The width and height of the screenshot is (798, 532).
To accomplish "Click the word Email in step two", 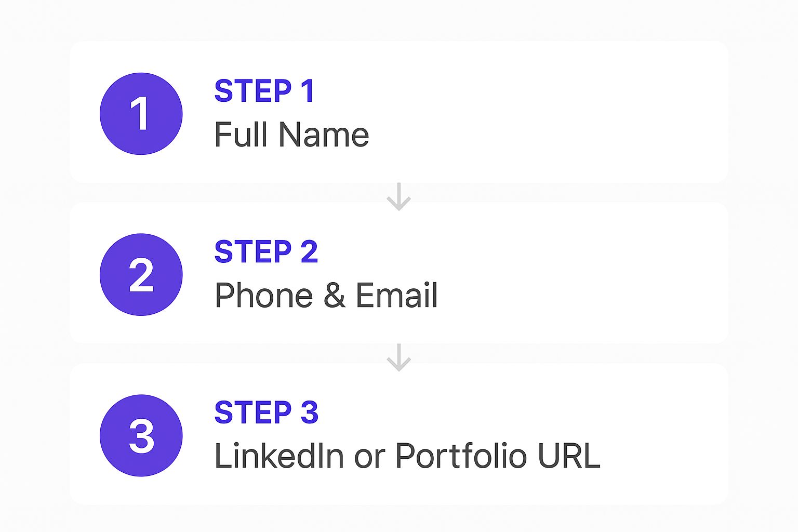I will point(397,295).
